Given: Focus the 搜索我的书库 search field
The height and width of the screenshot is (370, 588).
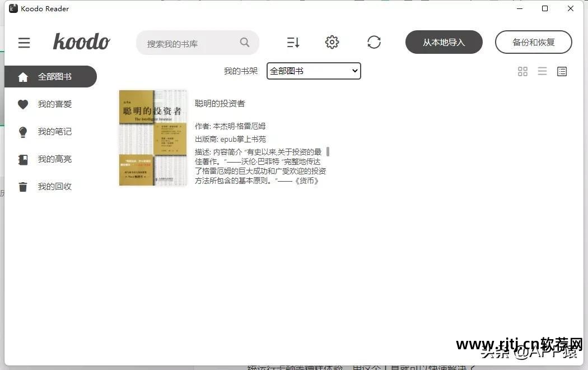Looking at the screenshot, I should (x=197, y=43).
